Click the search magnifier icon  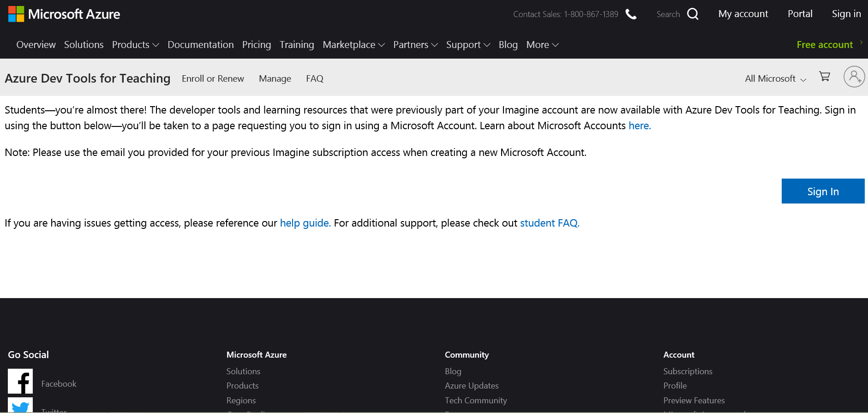coord(692,14)
